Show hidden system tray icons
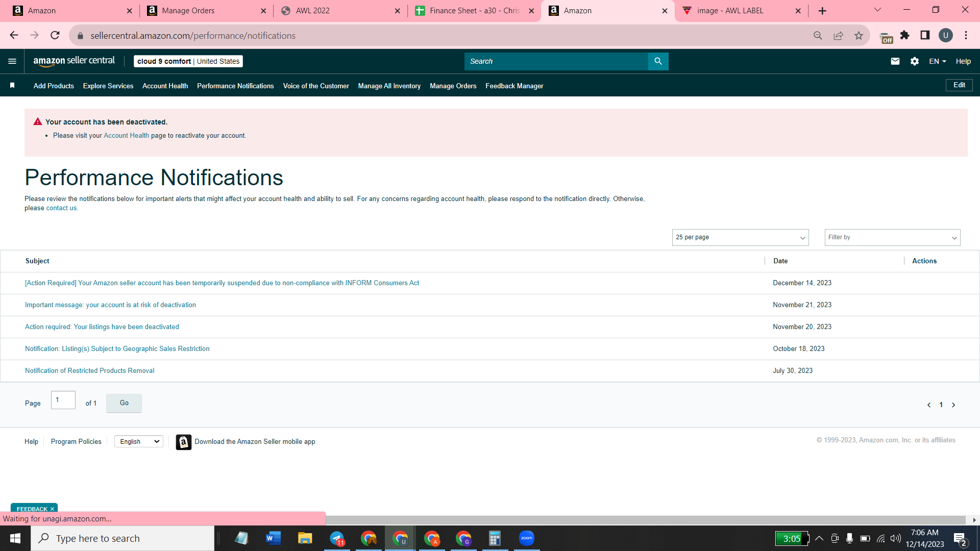Image resolution: width=980 pixels, height=551 pixels. pyautogui.click(x=819, y=538)
